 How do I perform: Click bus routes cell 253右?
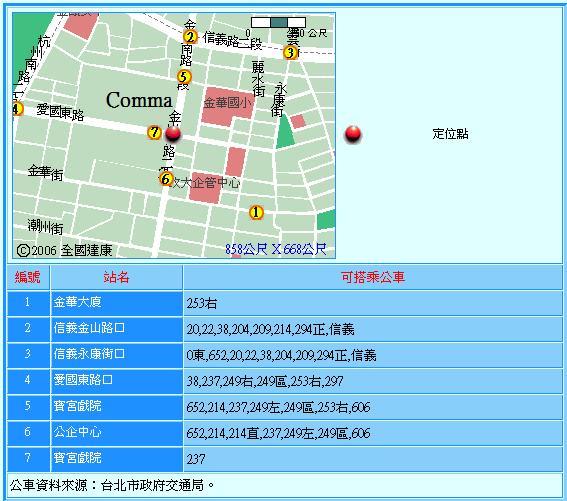(x=373, y=303)
